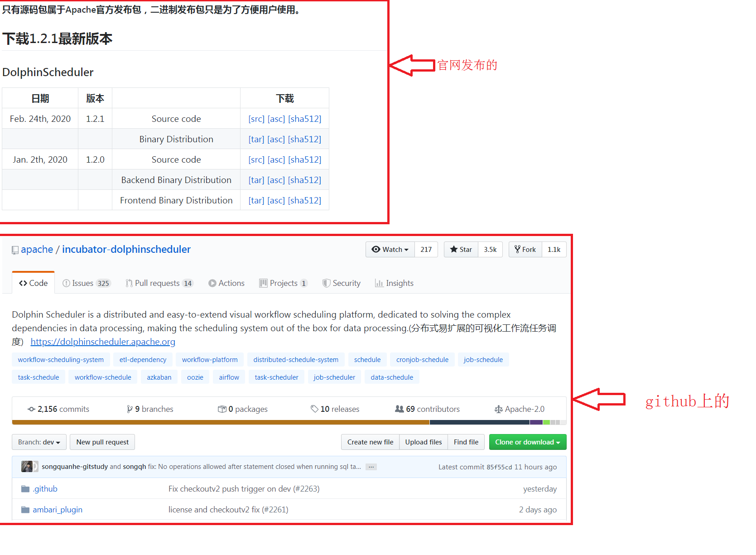
Task: Open the Insights tab
Action: 395,283
